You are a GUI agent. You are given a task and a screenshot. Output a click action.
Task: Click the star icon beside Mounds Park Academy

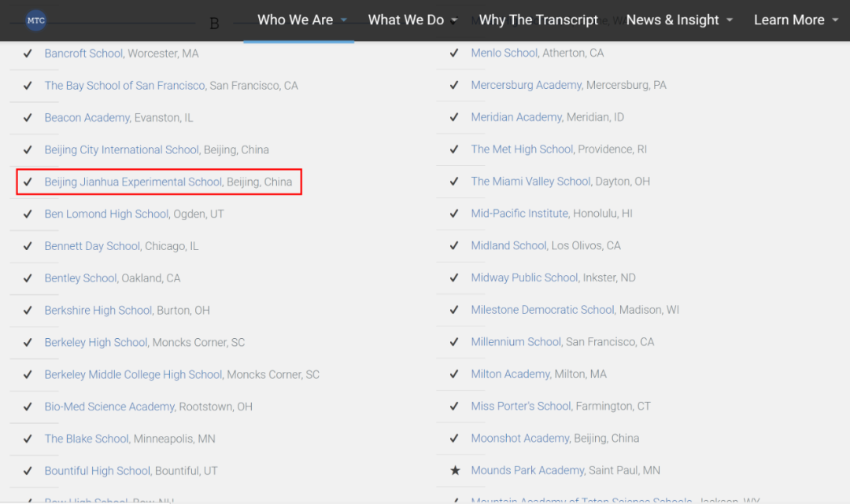(x=454, y=470)
